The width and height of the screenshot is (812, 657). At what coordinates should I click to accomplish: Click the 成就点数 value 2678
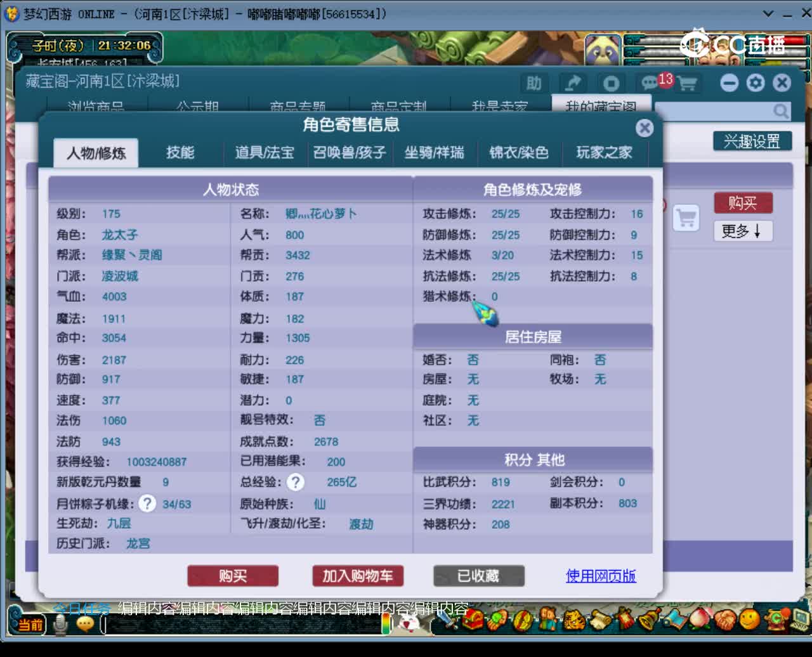[x=326, y=441]
